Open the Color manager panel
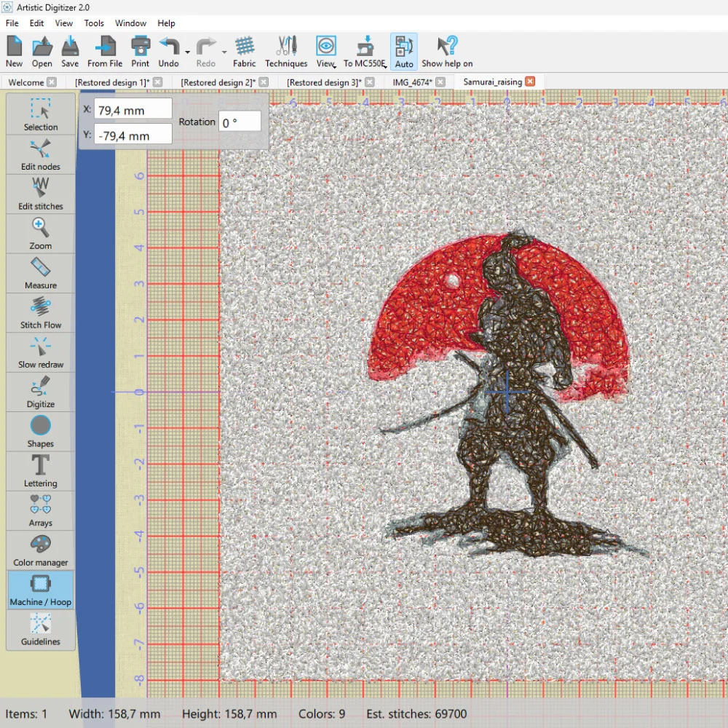The height and width of the screenshot is (728, 728). [40, 550]
